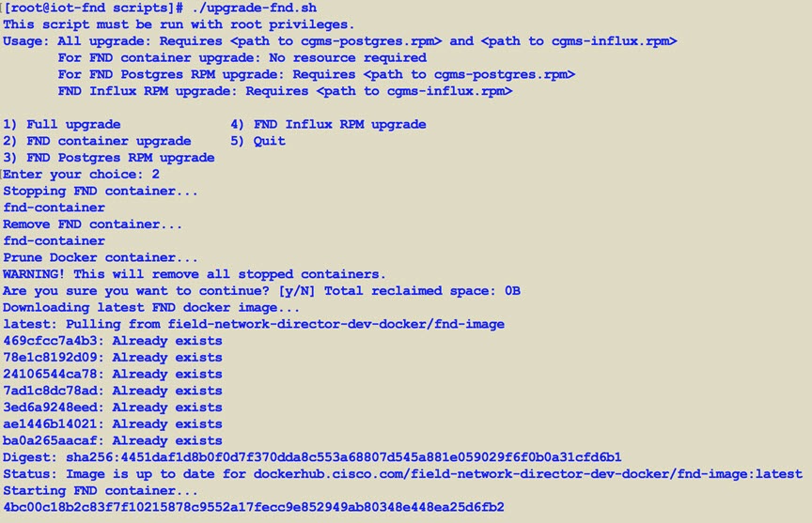Viewport: 812px width, 523px height.
Task: Click the ./upgrade-fnd.sh command text
Action: [x=254, y=8]
